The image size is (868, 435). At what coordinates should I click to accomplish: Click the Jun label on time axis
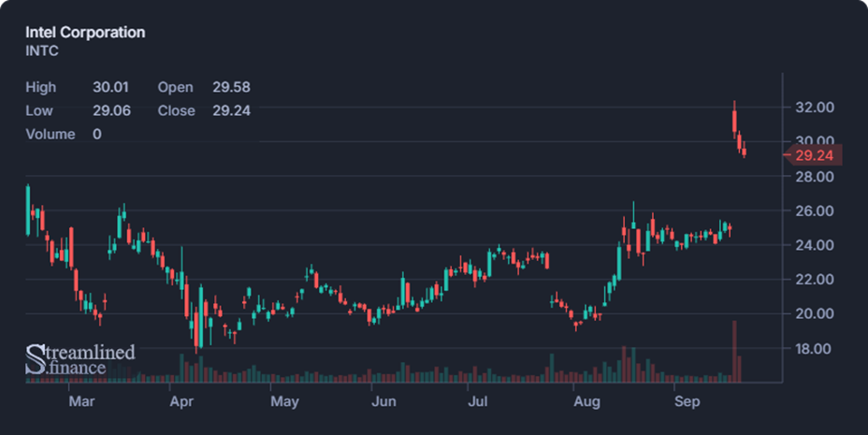pos(383,401)
